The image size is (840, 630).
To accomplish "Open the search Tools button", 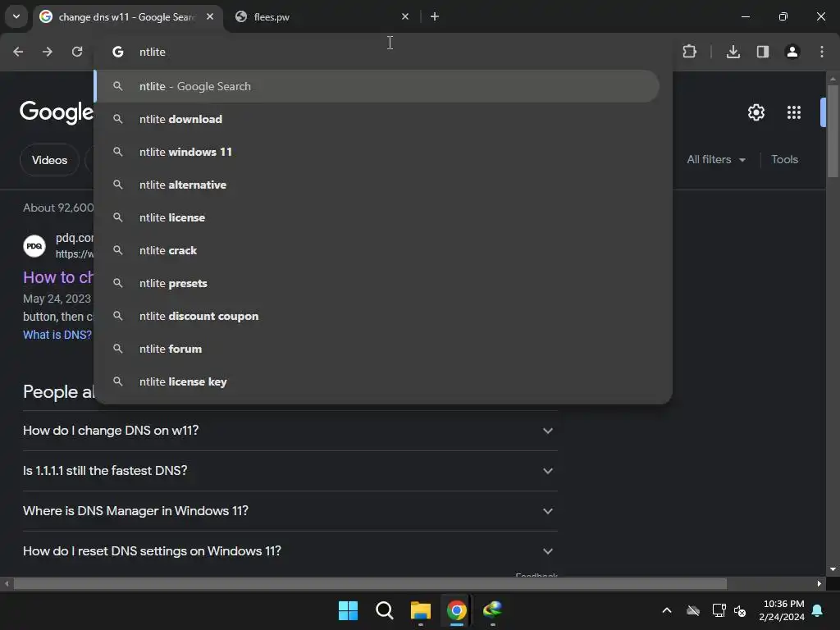I will [784, 160].
